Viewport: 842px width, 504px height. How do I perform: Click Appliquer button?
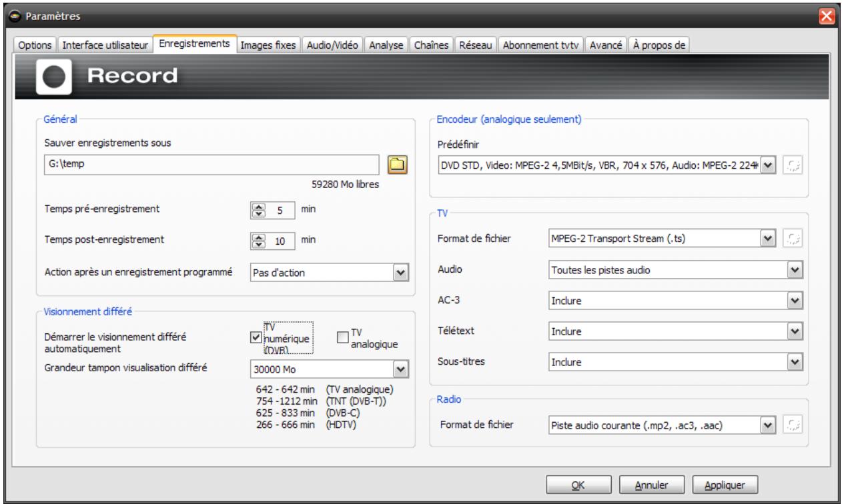tap(725, 485)
